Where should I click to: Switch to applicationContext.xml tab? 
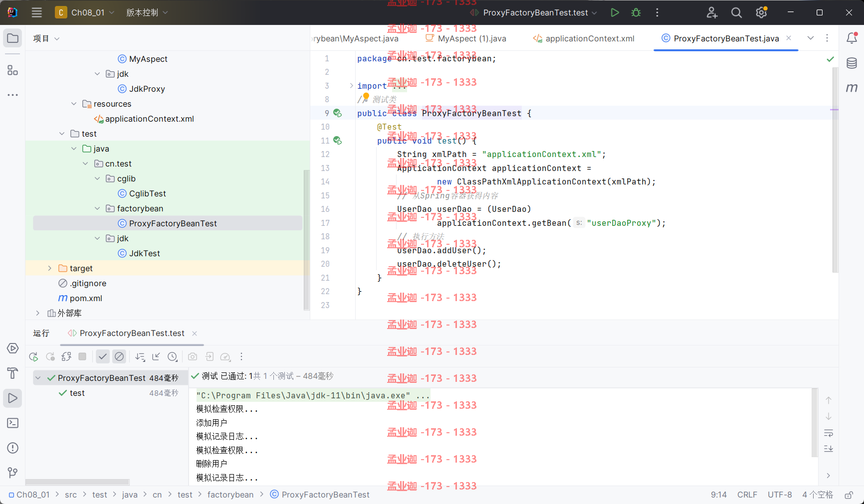584,38
